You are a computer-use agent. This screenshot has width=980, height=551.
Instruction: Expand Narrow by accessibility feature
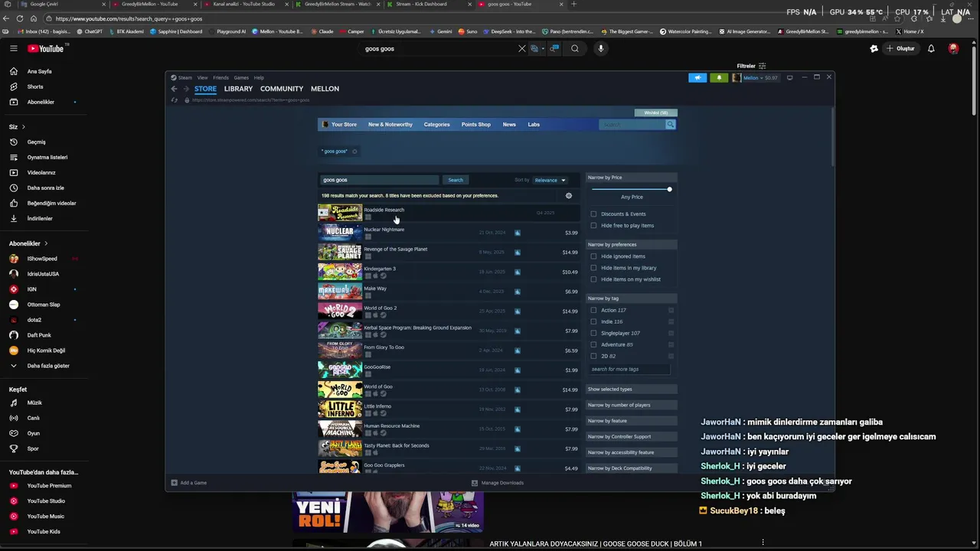click(632, 452)
